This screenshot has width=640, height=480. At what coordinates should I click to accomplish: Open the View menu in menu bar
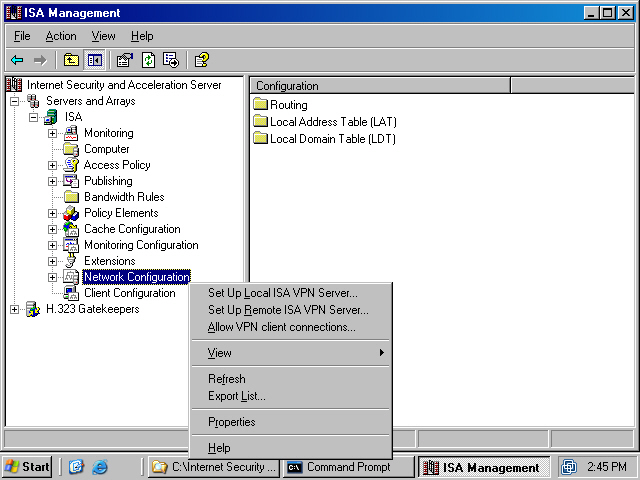[103, 36]
